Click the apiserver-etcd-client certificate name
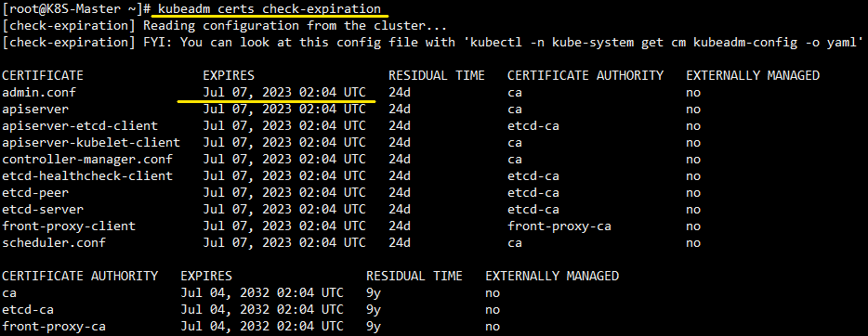This screenshot has height=336, width=868. [80, 126]
